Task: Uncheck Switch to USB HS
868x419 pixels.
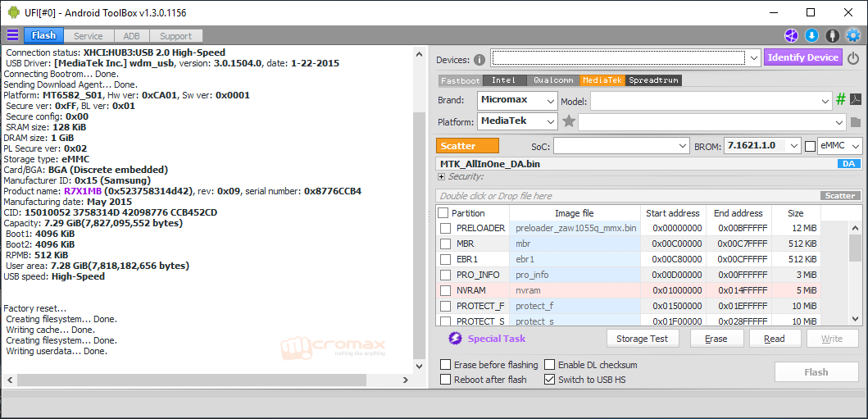Action: [549, 379]
